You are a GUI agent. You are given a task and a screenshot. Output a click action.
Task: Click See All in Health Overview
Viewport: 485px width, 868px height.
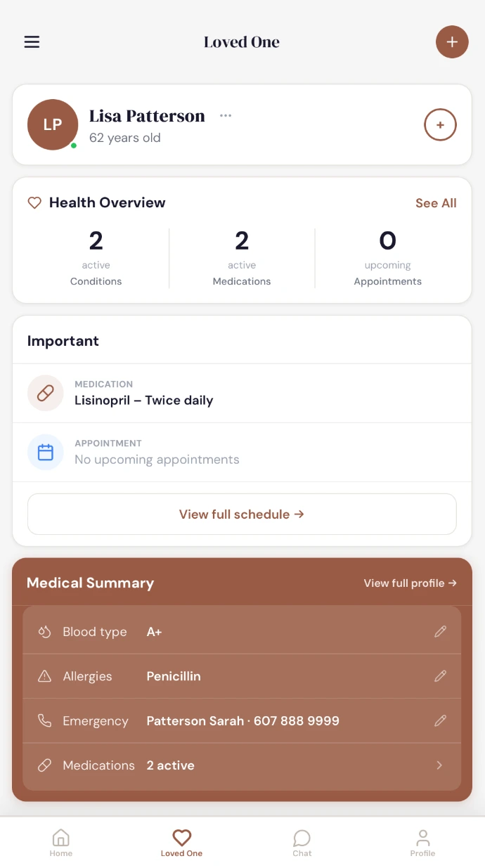[436, 203]
